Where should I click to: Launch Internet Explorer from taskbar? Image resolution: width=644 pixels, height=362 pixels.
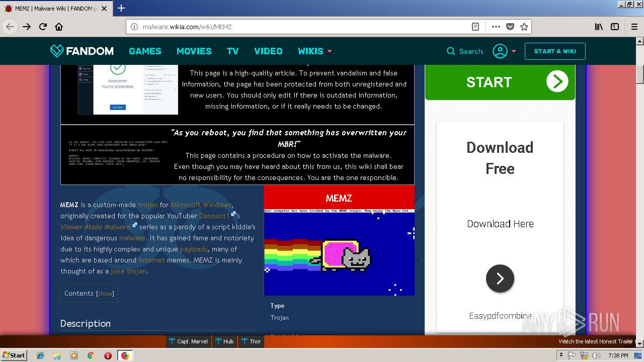pos(40,355)
